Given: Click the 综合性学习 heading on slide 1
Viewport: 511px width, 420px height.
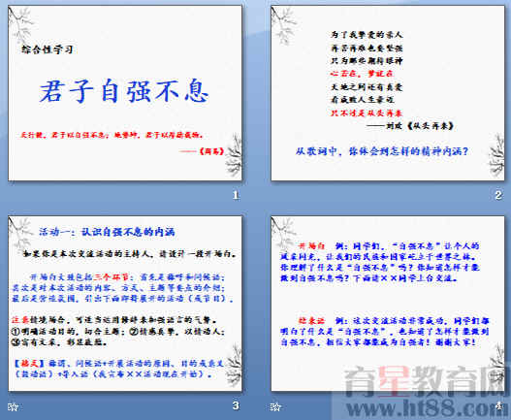Looking at the screenshot, I should click(x=47, y=49).
